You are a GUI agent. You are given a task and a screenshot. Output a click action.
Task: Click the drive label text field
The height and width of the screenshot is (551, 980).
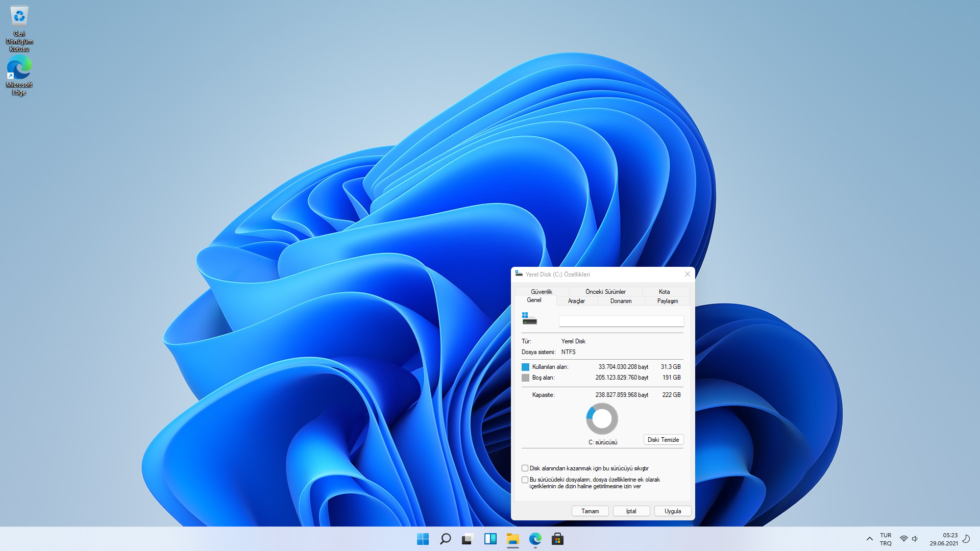coord(621,321)
